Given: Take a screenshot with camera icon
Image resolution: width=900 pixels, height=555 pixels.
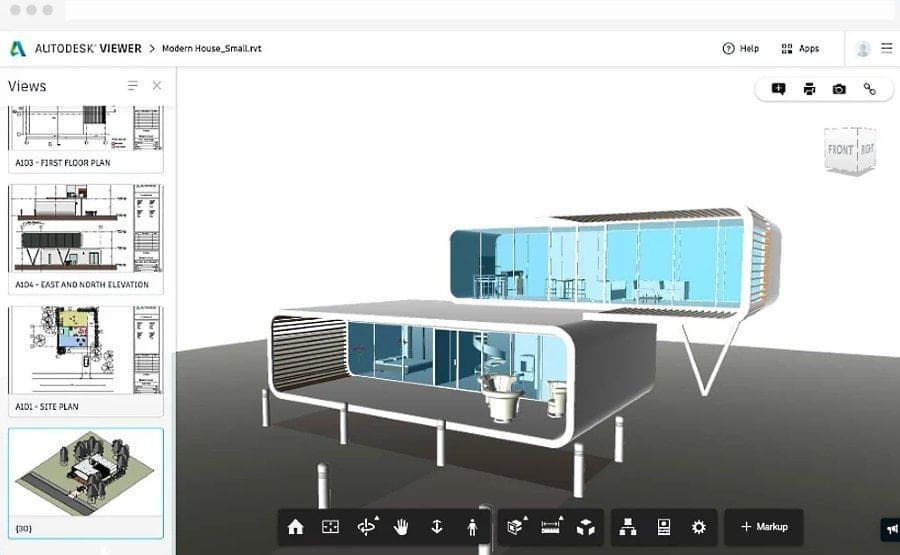Looking at the screenshot, I should coord(839,89).
